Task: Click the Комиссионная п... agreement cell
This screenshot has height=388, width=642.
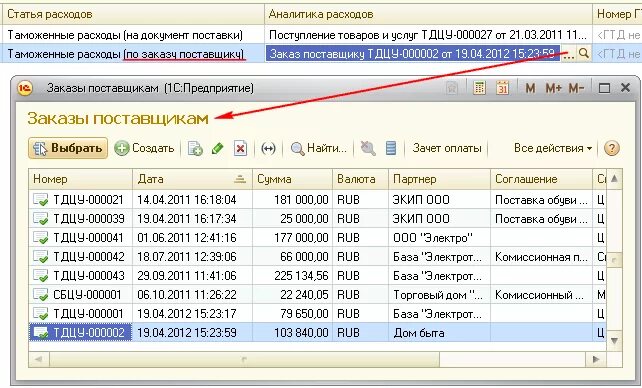Action: coord(541,257)
